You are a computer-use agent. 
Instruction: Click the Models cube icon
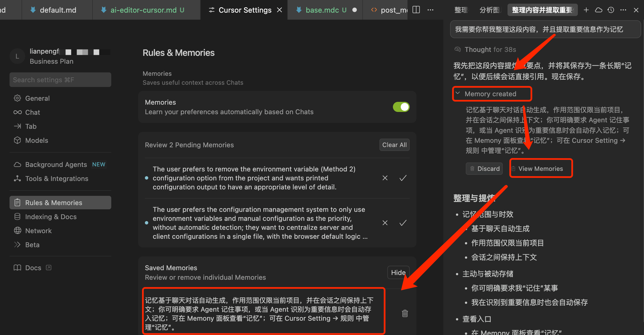tap(17, 140)
